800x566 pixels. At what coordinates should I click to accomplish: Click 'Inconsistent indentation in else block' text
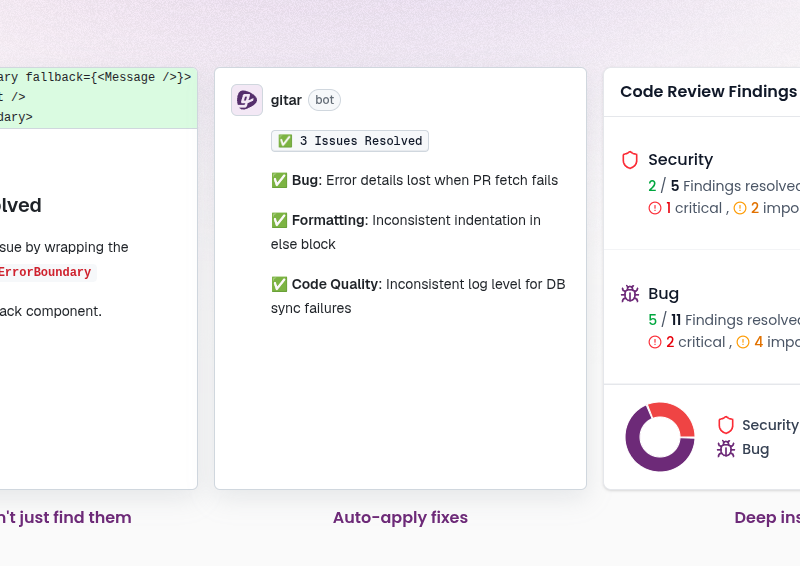406,232
